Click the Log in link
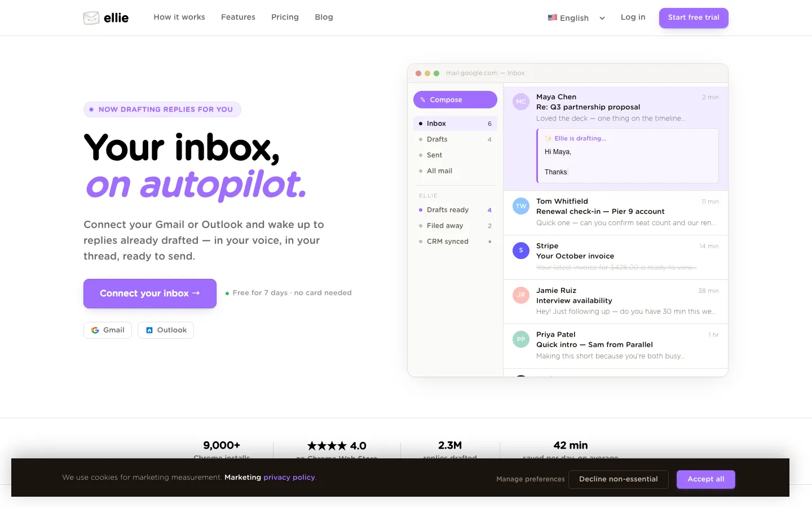812x508 pixels. 633,17
